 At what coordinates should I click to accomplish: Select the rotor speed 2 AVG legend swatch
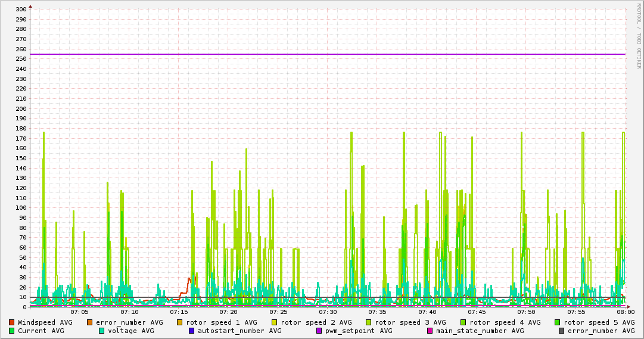click(x=275, y=322)
